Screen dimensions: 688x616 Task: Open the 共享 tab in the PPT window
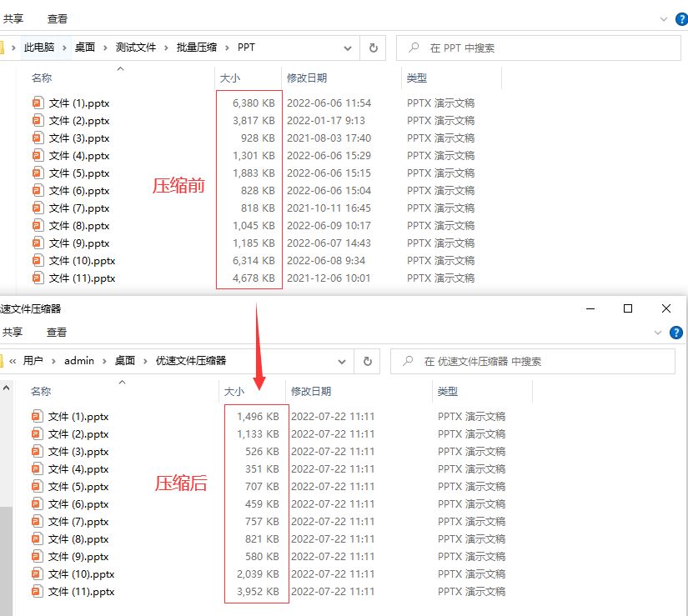13,19
